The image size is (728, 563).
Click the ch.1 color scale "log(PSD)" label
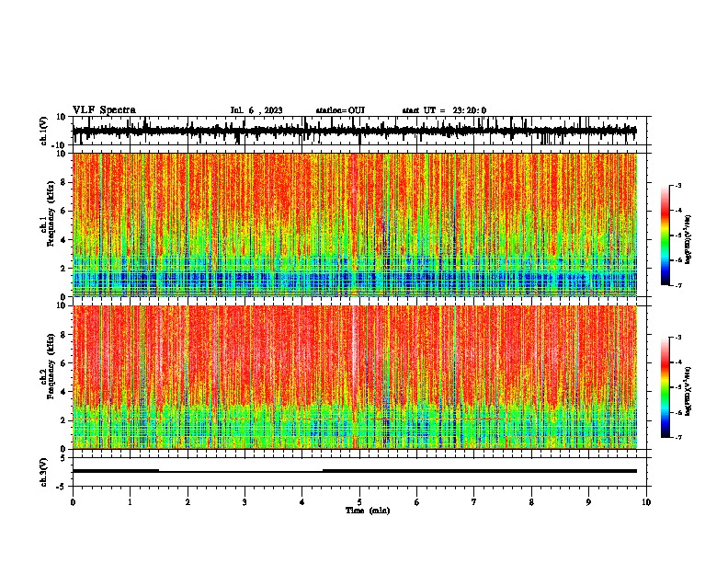[688, 240]
